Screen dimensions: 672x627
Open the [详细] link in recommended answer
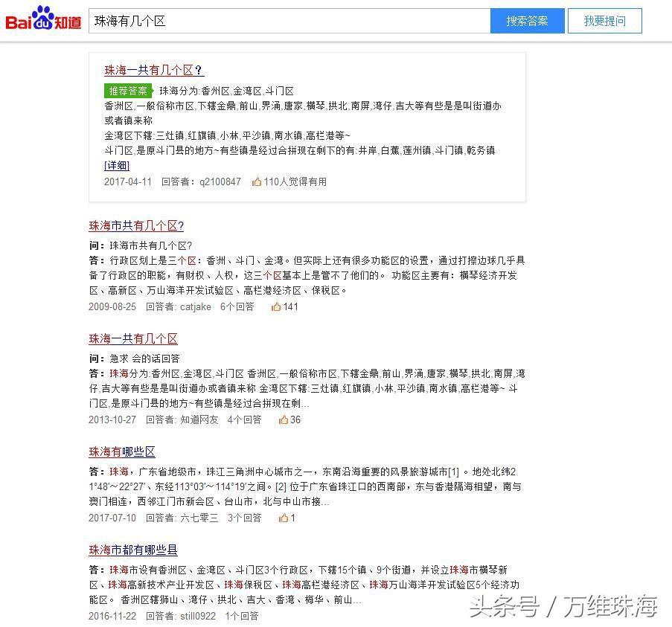(x=117, y=165)
